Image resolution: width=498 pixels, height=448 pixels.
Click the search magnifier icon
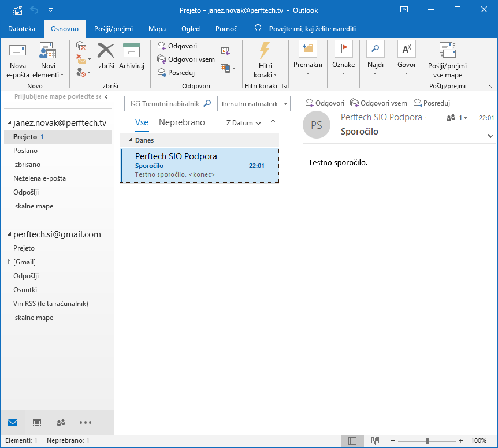tap(207, 104)
